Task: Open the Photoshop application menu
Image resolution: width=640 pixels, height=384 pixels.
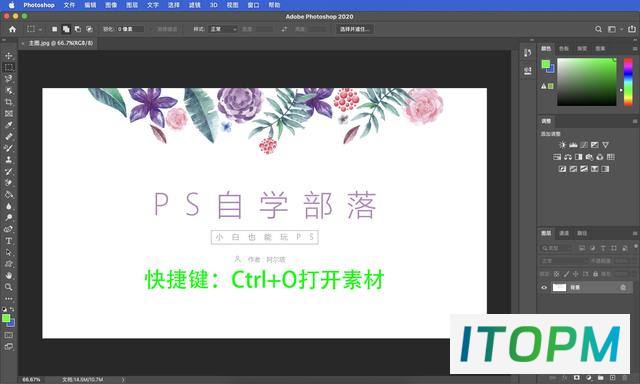Action: 39,5
